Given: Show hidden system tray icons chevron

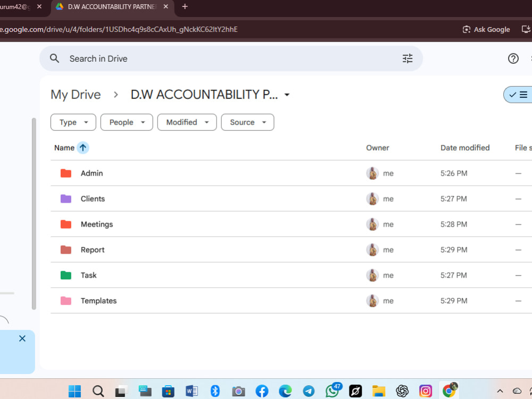Looking at the screenshot, I should point(500,391).
